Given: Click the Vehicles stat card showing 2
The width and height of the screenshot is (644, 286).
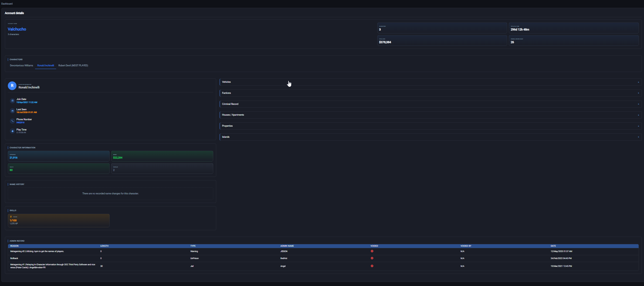Looking at the screenshot, I should tap(162, 168).
